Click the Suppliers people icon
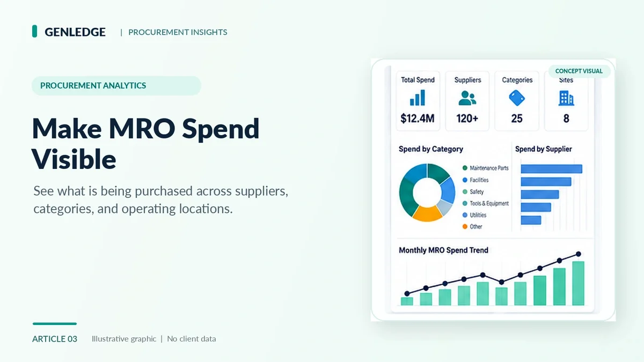 point(467,98)
